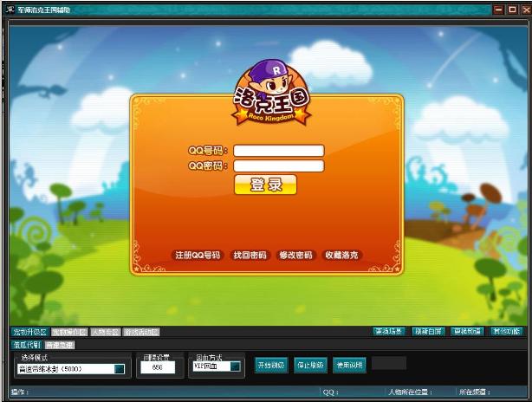The height and width of the screenshot is (402, 532).
Task: Open the 人物专区 tab
Action: pyautogui.click(x=104, y=332)
